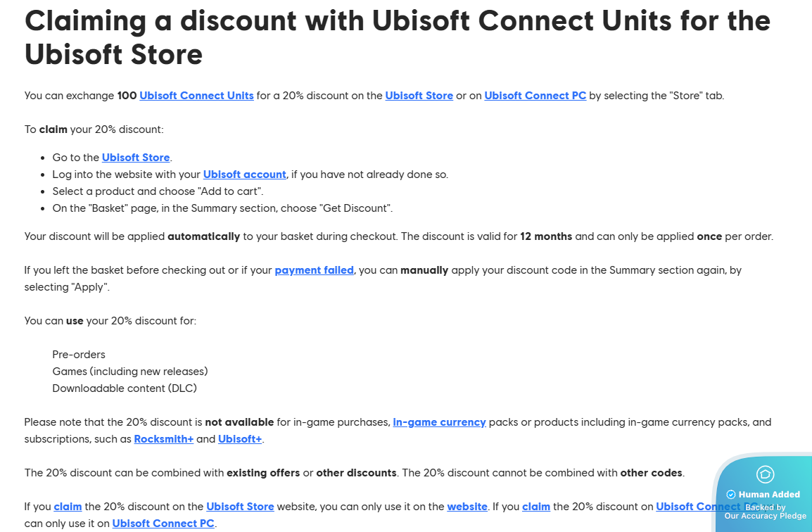Click the underlined website link
The height and width of the screenshot is (532, 812).
[467, 507]
